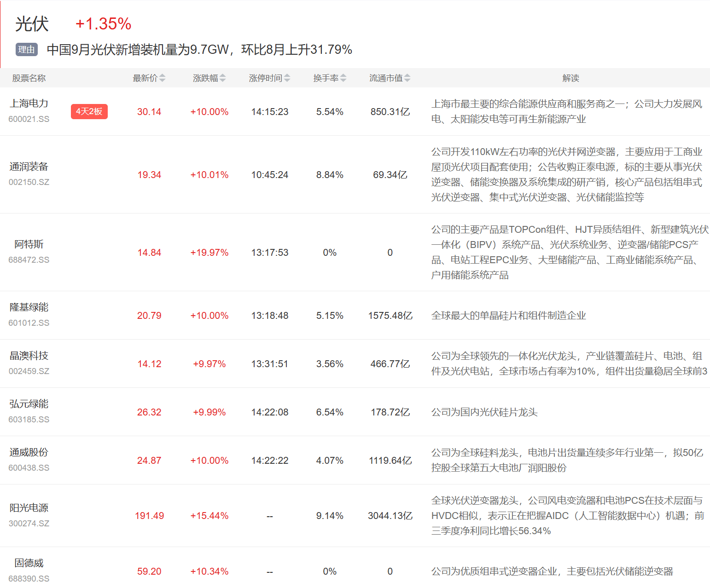
Task: Click the sort arrows beside 最新价
Action: [162, 78]
